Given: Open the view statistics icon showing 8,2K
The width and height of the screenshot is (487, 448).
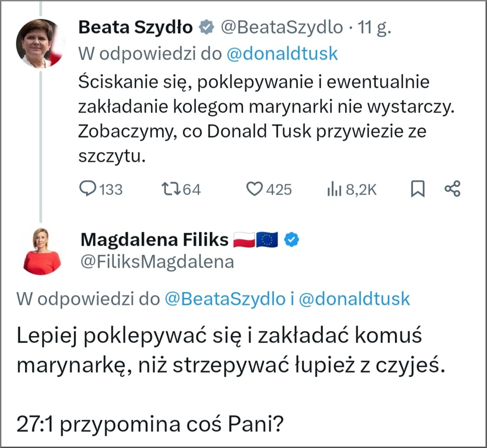Looking at the screenshot, I should (334, 189).
